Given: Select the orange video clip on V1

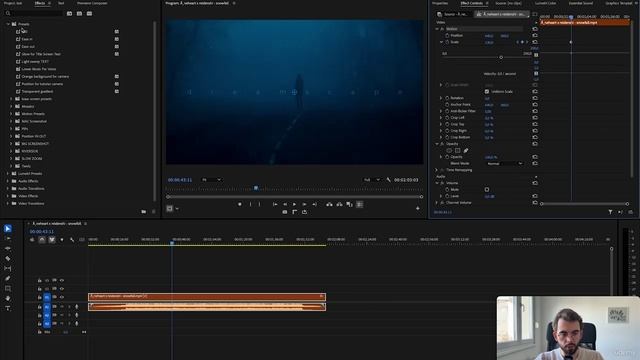Looking at the screenshot, I should point(207,297).
